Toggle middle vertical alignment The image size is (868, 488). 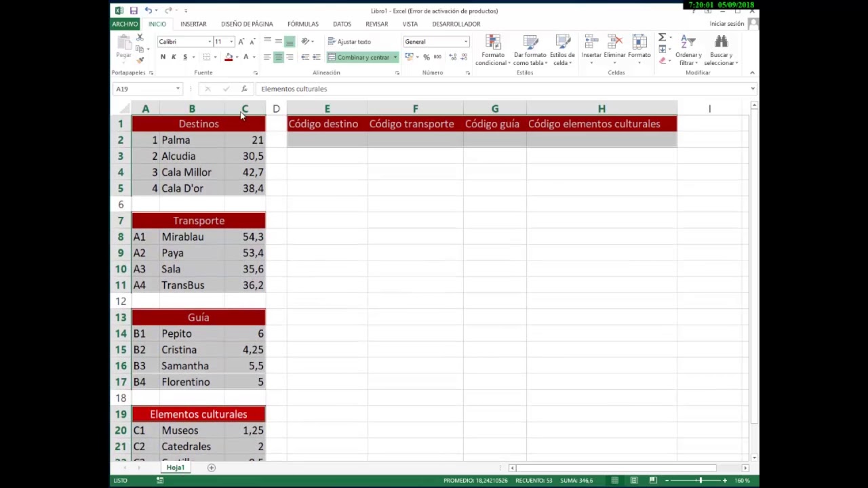pyautogui.click(x=278, y=42)
